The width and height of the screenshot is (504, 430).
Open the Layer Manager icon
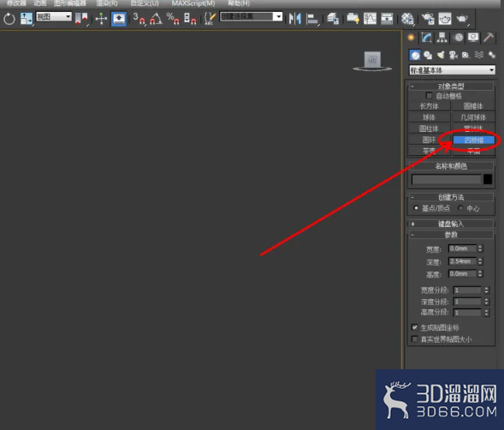point(333,19)
